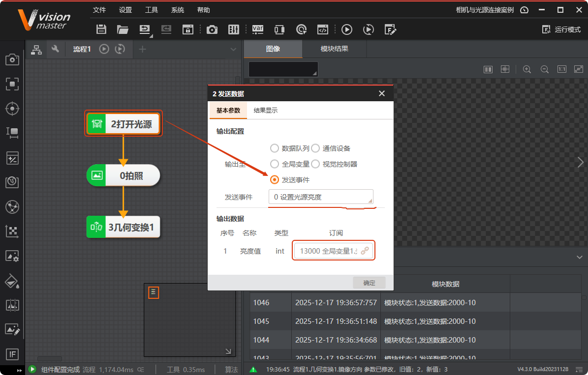The height and width of the screenshot is (375, 588).
Task: Click the redo arrow icon in toolbar
Action: pyautogui.click(x=166, y=29)
